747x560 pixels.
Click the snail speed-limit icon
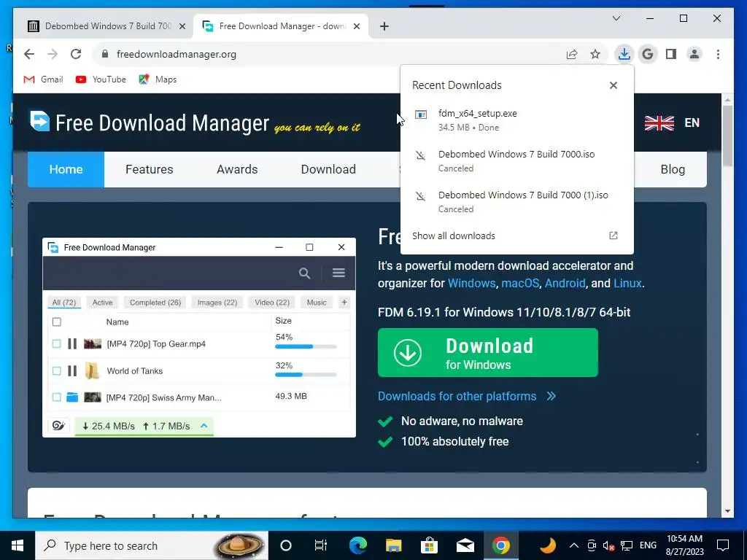pyautogui.click(x=58, y=426)
